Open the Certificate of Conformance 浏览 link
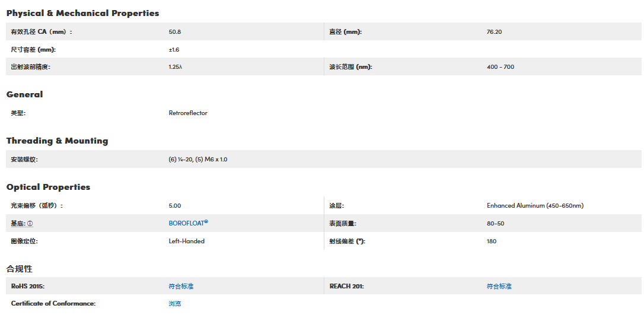This screenshot has height=321, width=644. (x=175, y=304)
